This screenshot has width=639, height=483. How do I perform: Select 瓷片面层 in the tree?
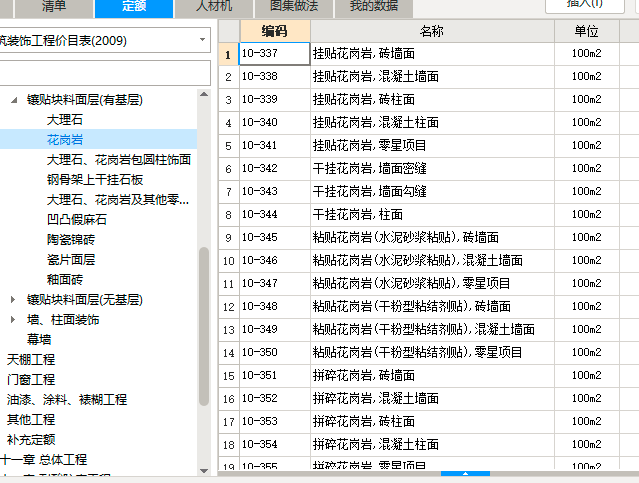[x=71, y=260]
